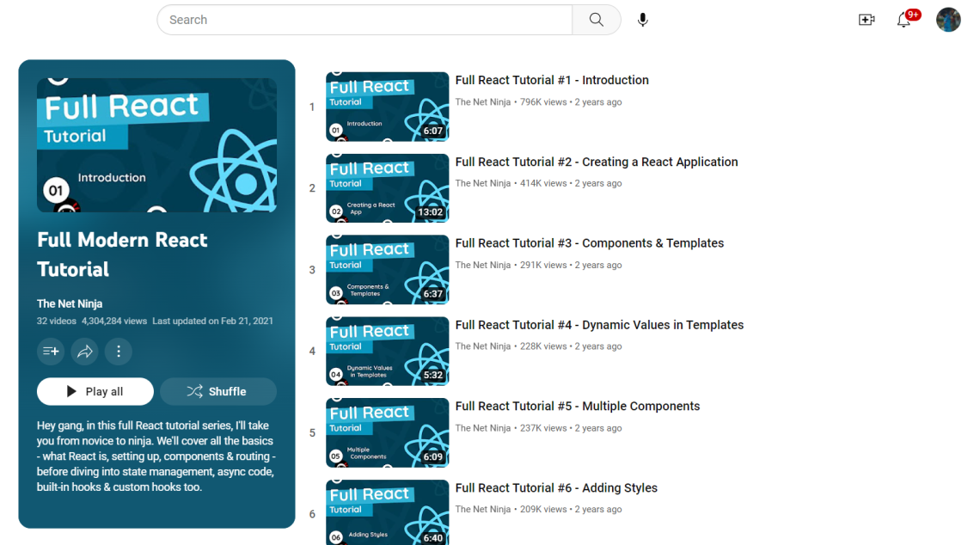Share the playlist with the share arrow icon
Viewport: 980px width, 545px height.
[84, 351]
